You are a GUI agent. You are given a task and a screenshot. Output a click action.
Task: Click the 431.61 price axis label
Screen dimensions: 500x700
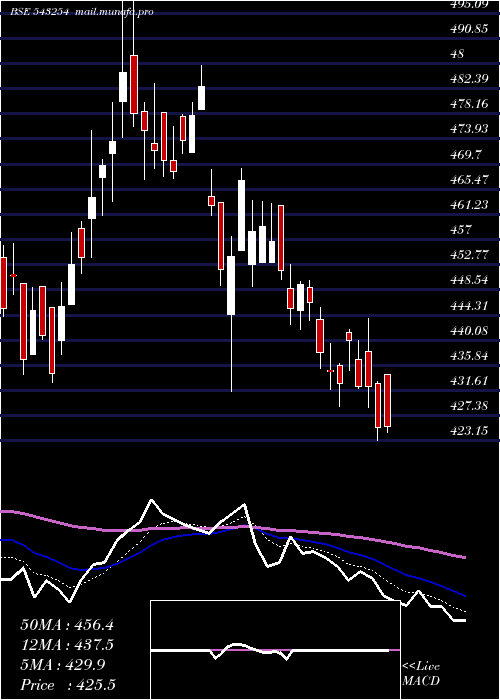pos(469,381)
